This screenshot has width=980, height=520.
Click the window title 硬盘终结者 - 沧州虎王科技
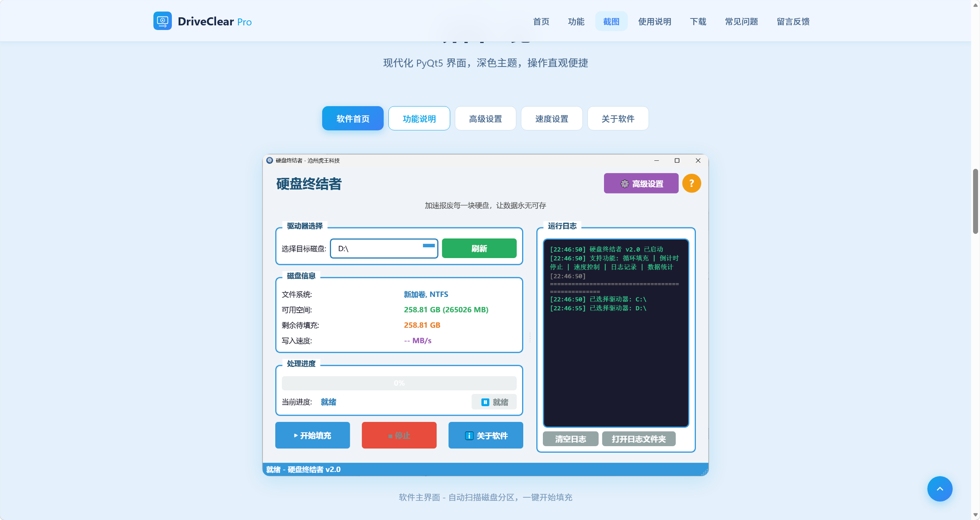[x=308, y=160]
